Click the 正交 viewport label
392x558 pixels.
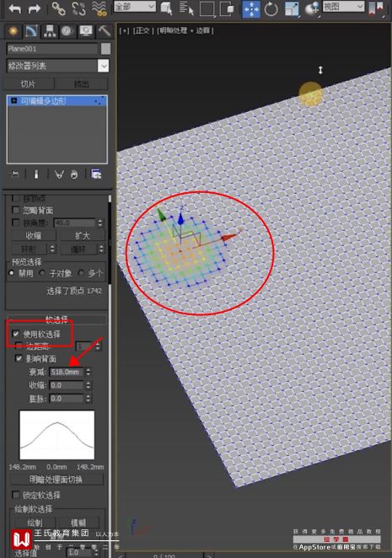point(143,30)
